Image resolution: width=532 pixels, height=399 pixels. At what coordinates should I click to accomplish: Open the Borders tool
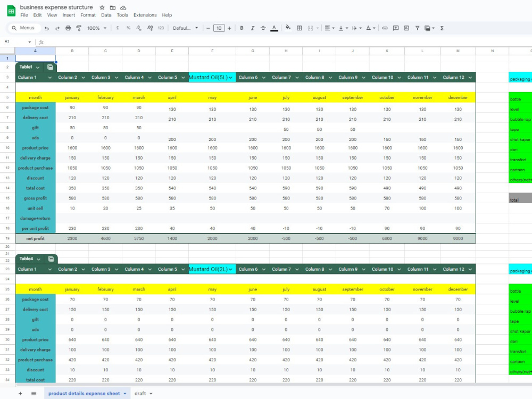pos(299,28)
